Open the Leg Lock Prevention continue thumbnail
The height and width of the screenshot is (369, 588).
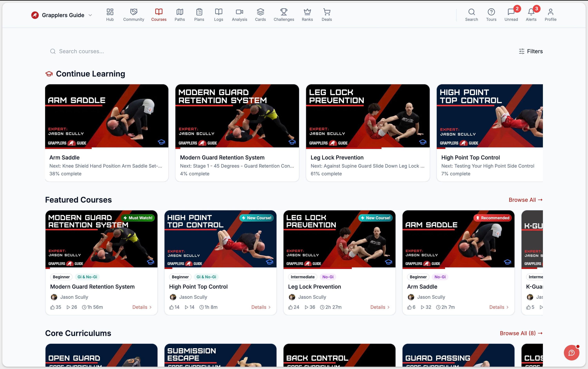tap(368, 116)
